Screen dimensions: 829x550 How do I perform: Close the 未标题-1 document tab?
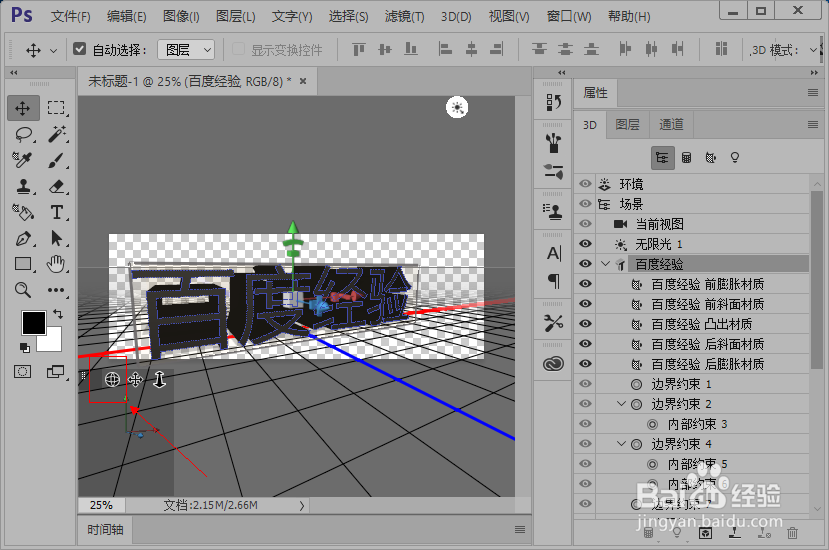click(x=303, y=81)
